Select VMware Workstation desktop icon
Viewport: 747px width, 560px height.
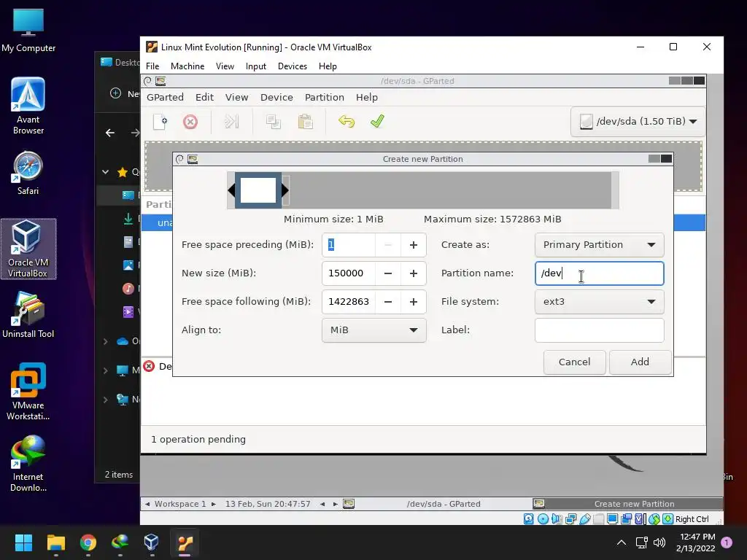28,392
